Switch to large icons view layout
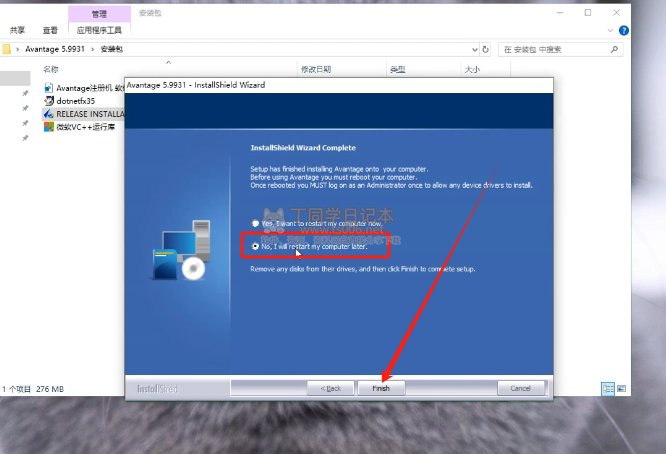This screenshot has width=666, height=454. (620, 388)
